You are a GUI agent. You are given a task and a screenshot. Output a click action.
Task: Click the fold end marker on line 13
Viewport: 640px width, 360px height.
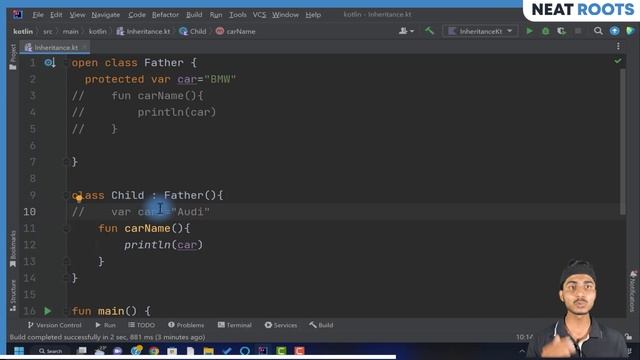(x=66, y=262)
